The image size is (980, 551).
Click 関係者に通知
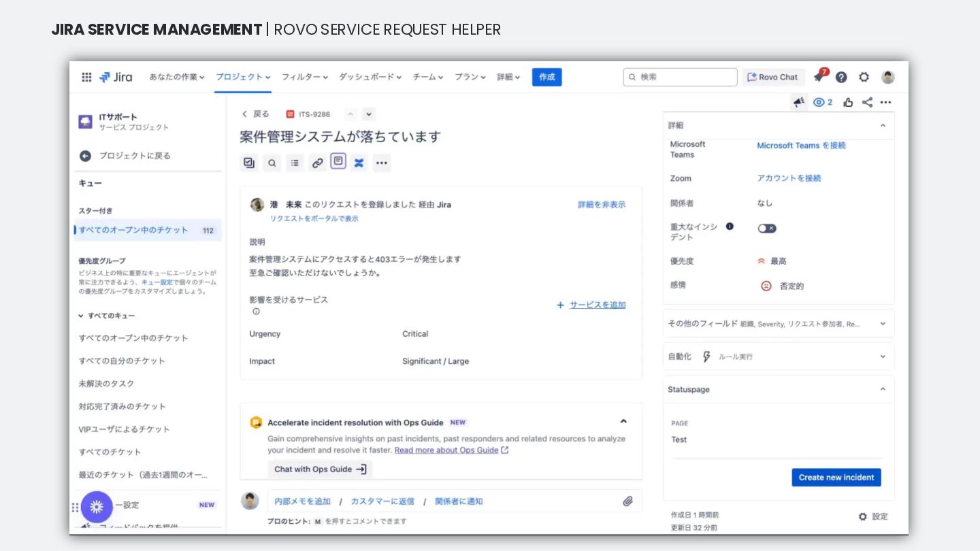point(459,501)
